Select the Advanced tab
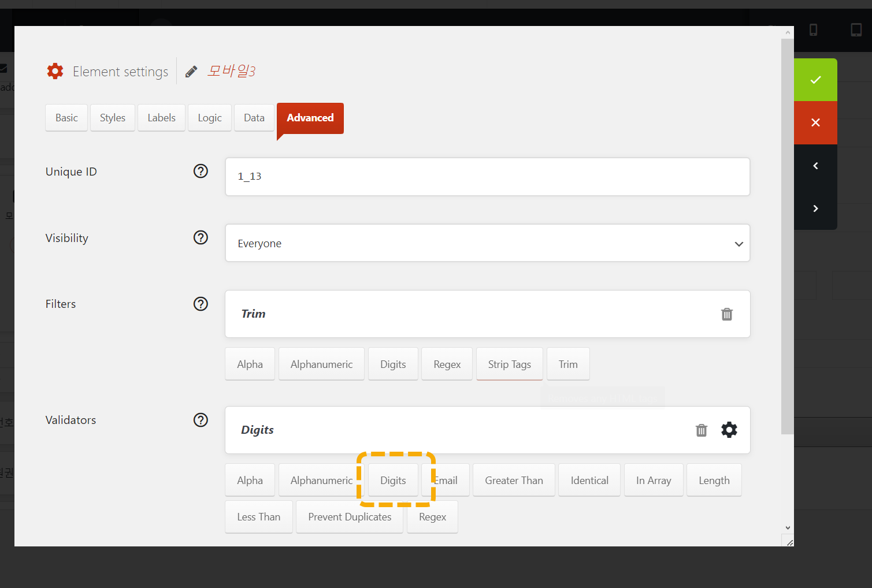The height and width of the screenshot is (588, 872). [x=310, y=118]
